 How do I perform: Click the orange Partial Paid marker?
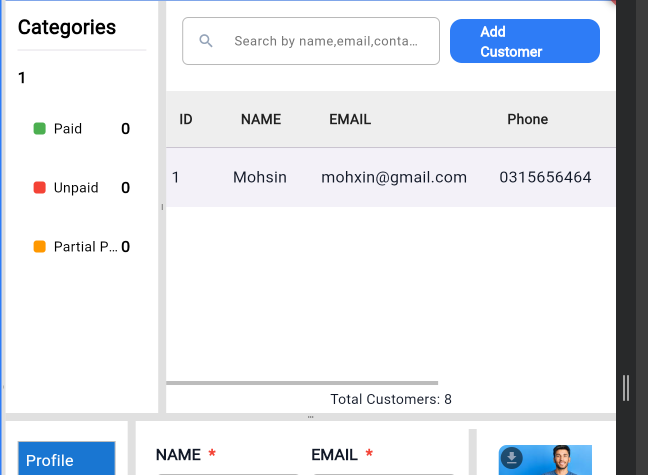[40, 247]
